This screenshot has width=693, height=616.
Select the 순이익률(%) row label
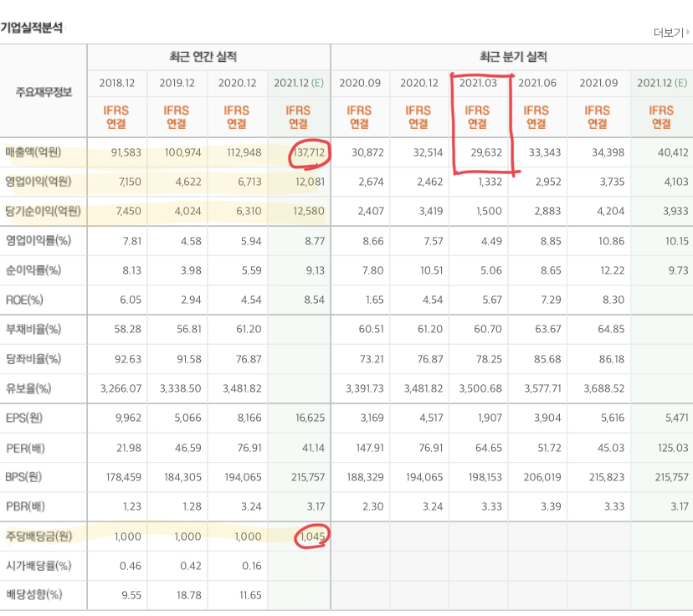[33, 270]
